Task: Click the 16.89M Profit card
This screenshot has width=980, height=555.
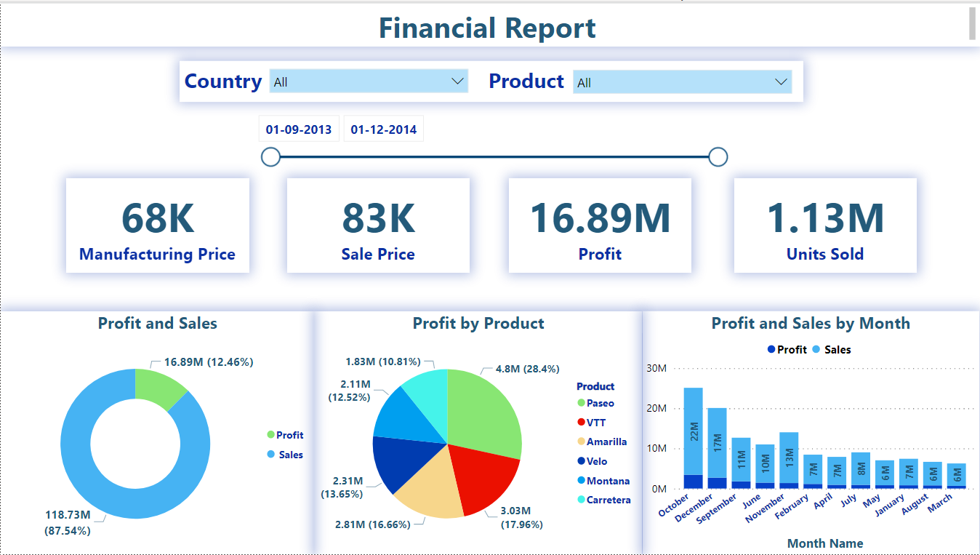Action: [599, 225]
